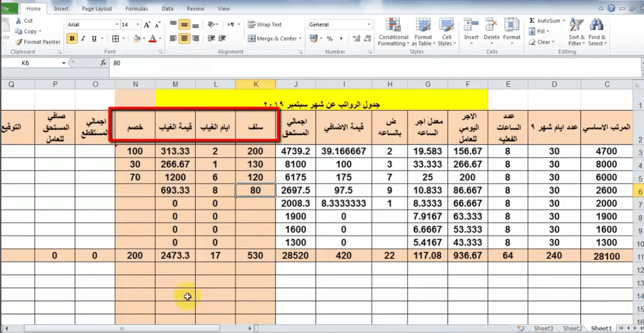Open the Arial font name dropdown
This screenshot has width=644, height=333.
tap(117, 25)
